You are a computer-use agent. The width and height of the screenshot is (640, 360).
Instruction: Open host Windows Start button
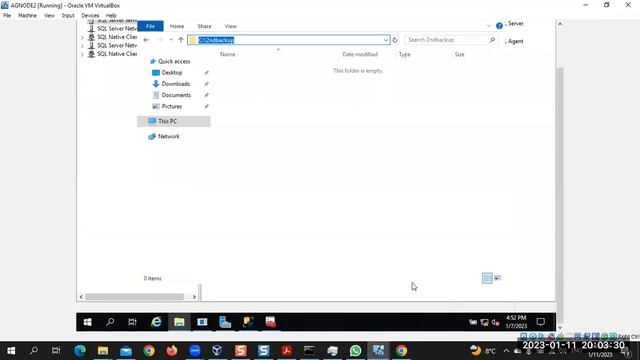pos(11,351)
